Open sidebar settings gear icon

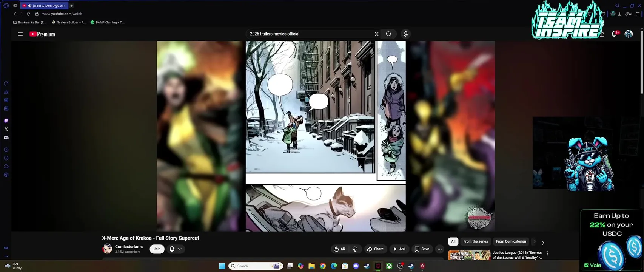click(6, 175)
